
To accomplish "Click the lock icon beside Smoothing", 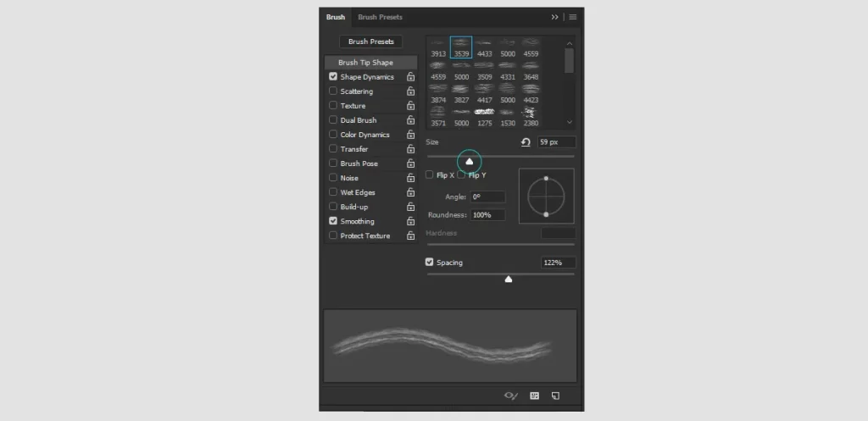I will tap(410, 221).
